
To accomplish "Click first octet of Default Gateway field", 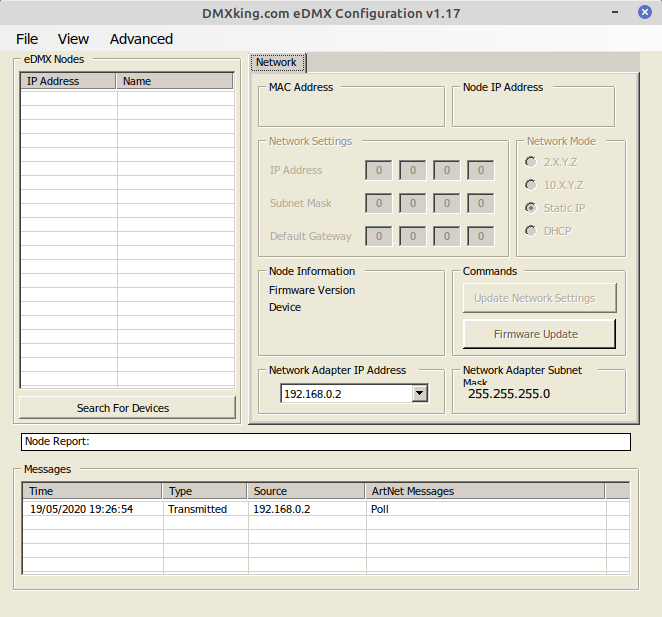I will tap(379, 236).
